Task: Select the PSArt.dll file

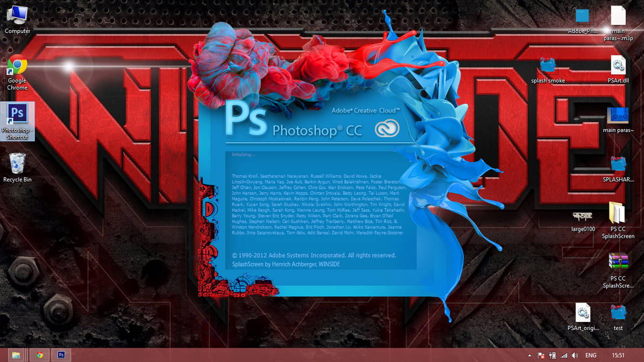Action: (618, 65)
